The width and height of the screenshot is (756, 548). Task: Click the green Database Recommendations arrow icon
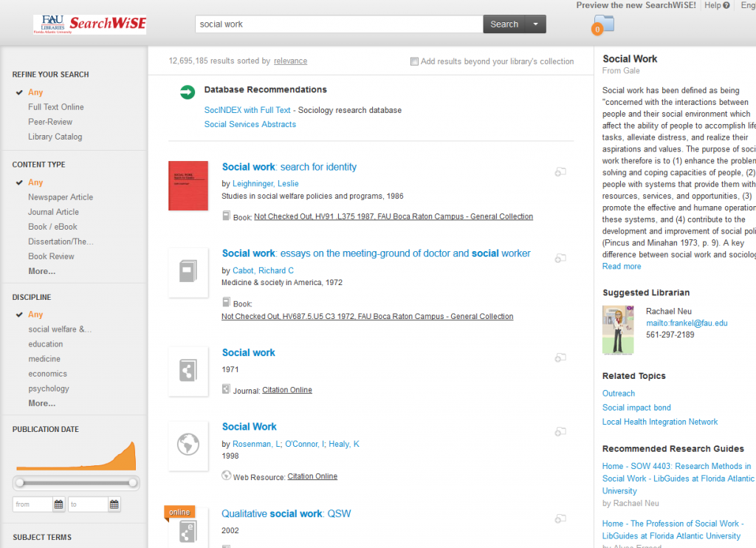tap(188, 92)
